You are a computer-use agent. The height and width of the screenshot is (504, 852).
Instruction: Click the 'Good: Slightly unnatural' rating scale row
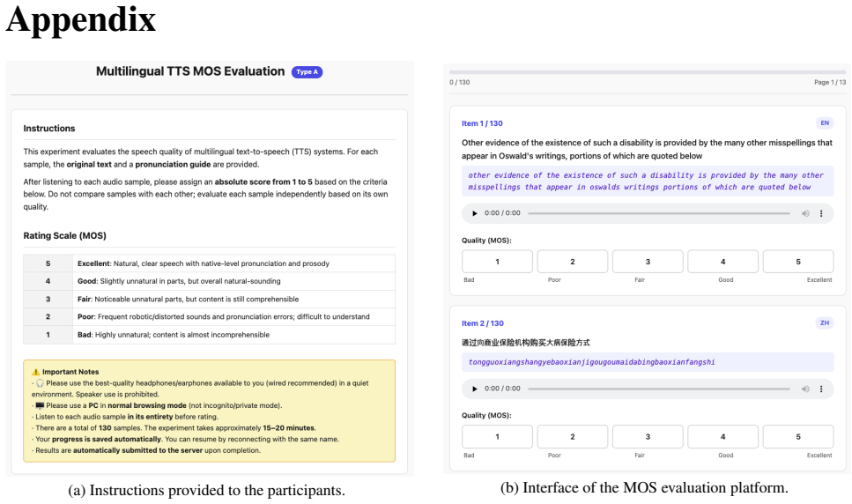pos(209,281)
